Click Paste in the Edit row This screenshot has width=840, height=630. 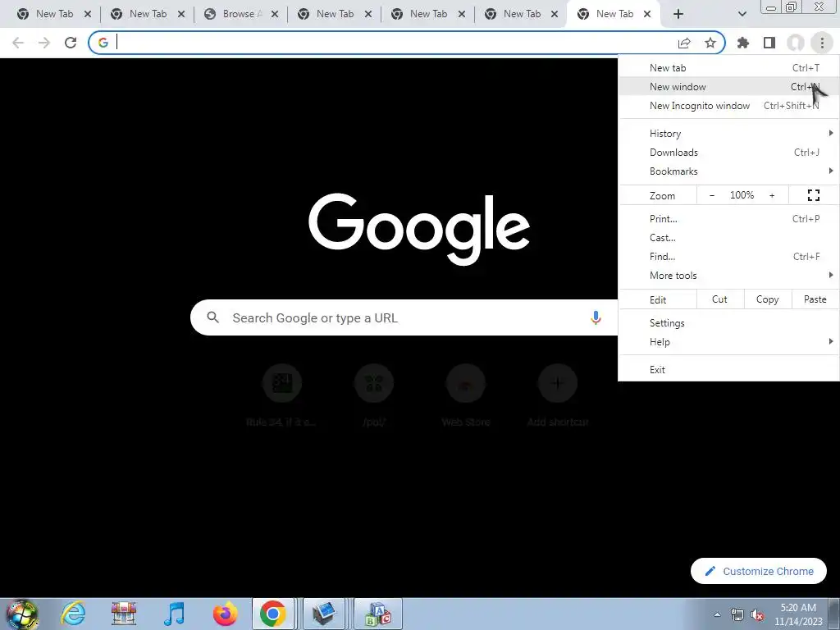[815, 299]
